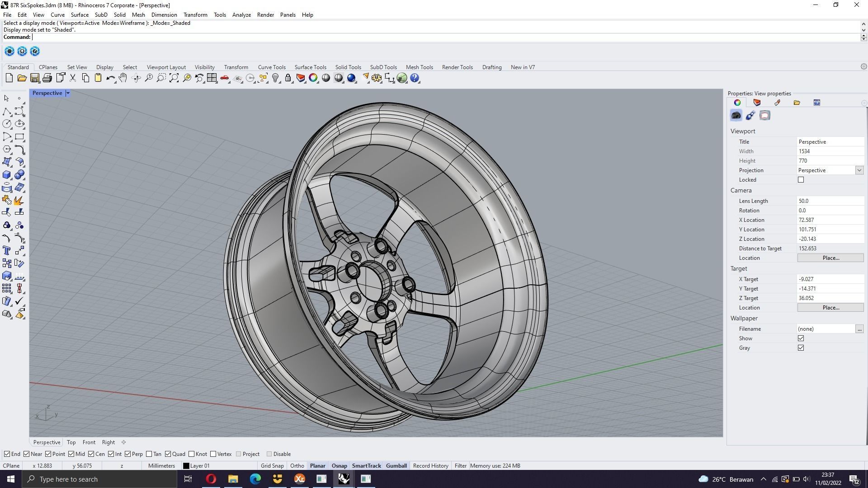Open the four-viewport layout icon

pyautogui.click(x=212, y=78)
